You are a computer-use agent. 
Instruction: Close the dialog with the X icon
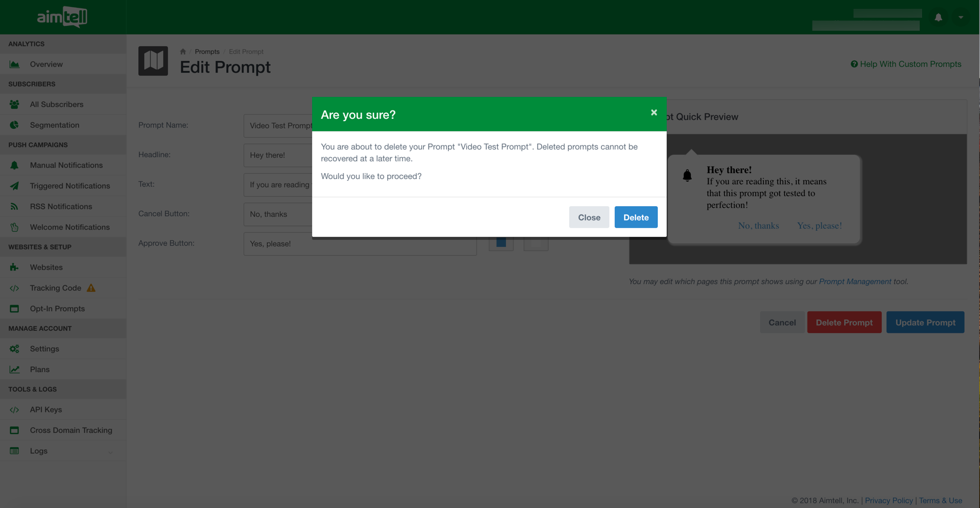click(654, 112)
